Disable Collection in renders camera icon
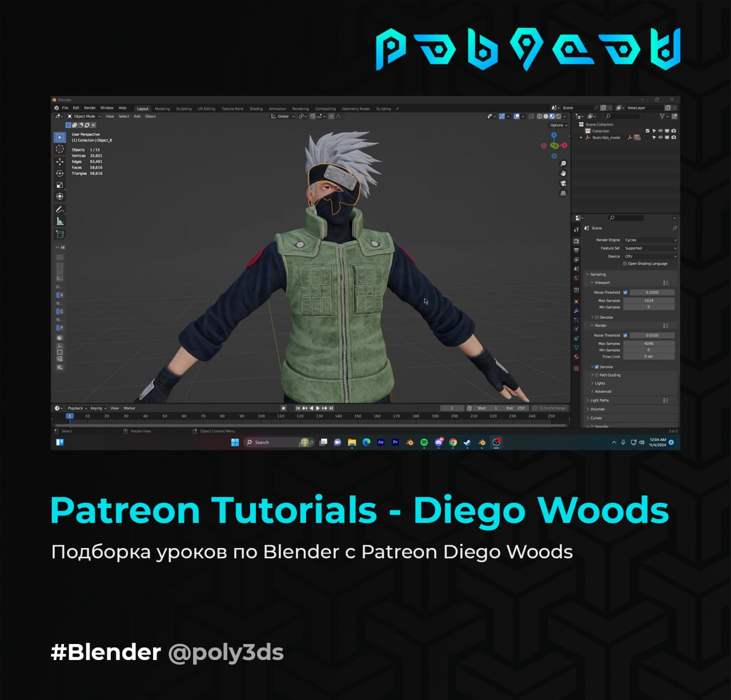 pos(673,131)
